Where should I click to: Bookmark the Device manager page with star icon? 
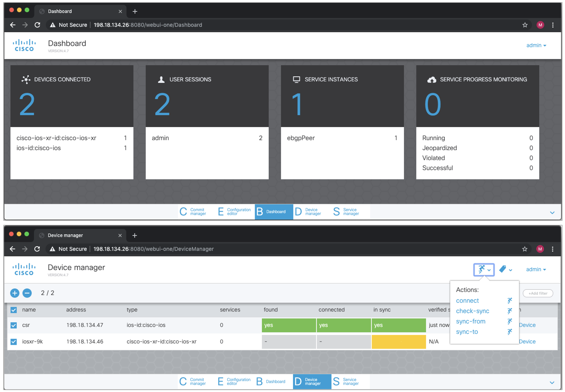click(x=524, y=249)
